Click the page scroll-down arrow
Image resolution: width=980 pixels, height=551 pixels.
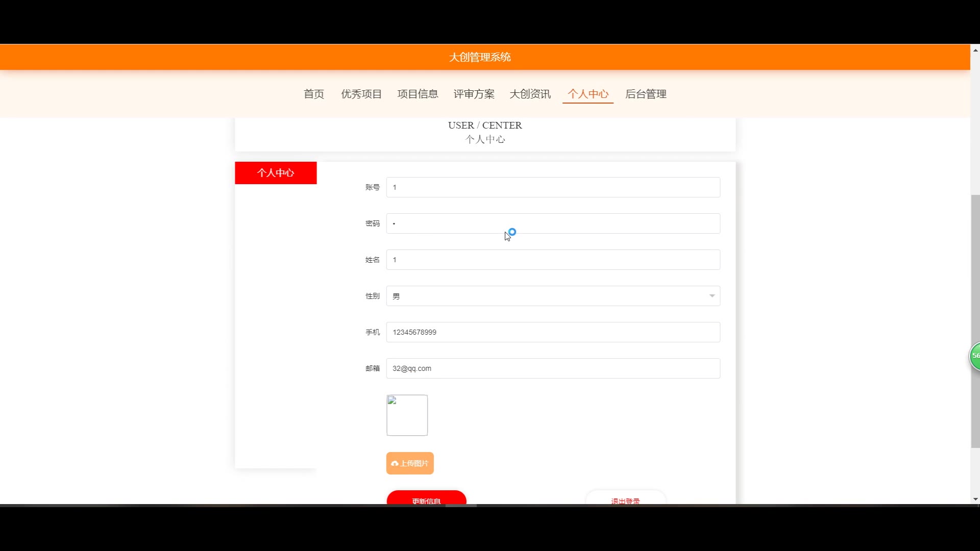(x=975, y=499)
